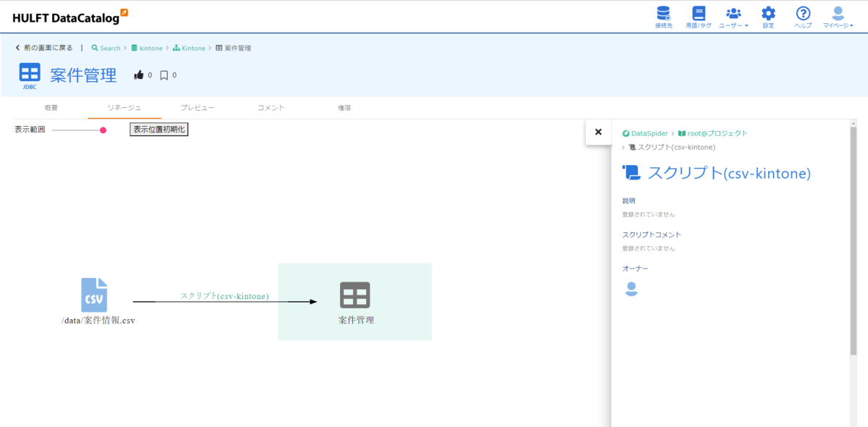Open the コメント tab
Screen dimensions: 868x427
pyautogui.click(x=271, y=108)
